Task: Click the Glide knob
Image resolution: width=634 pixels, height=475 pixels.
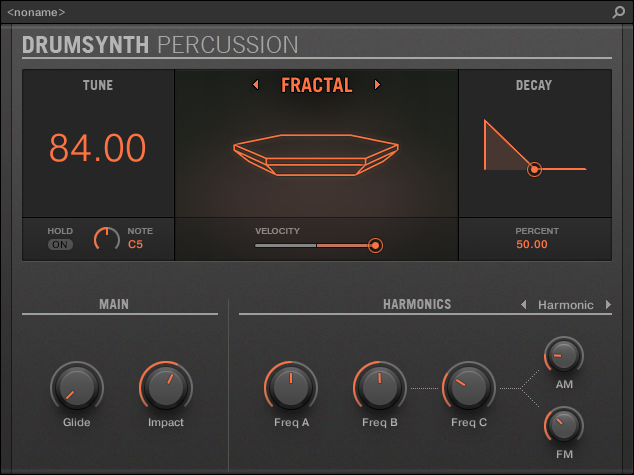Action: click(x=77, y=386)
